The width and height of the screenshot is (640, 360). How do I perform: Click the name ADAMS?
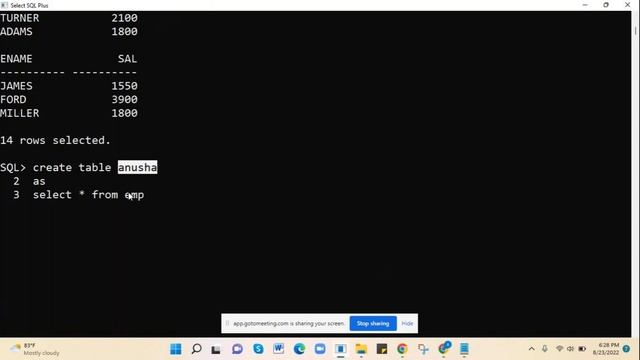(16, 31)
